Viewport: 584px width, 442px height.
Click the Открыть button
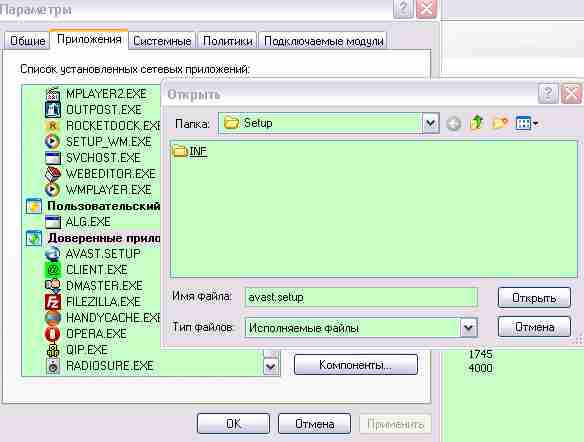click(534, 298)
